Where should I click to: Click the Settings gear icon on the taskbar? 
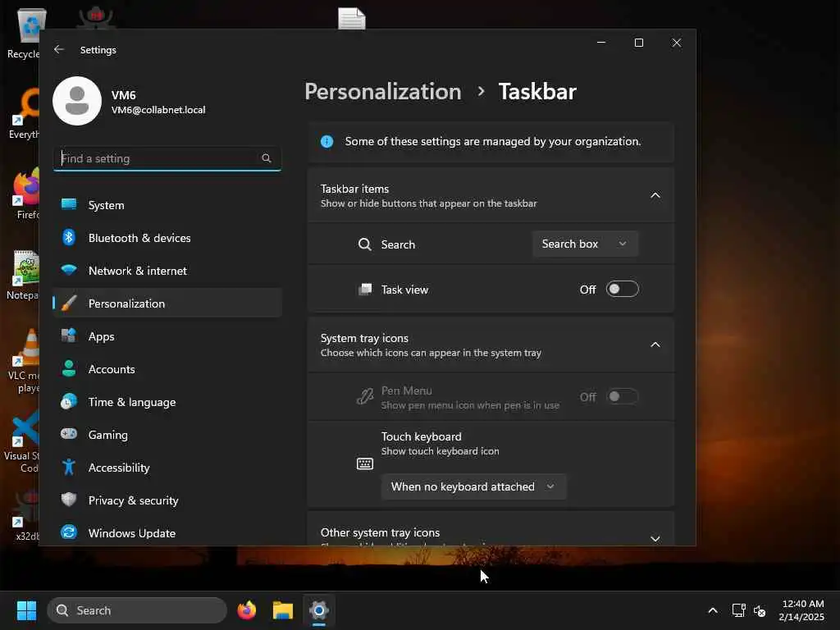coord(319,610)
